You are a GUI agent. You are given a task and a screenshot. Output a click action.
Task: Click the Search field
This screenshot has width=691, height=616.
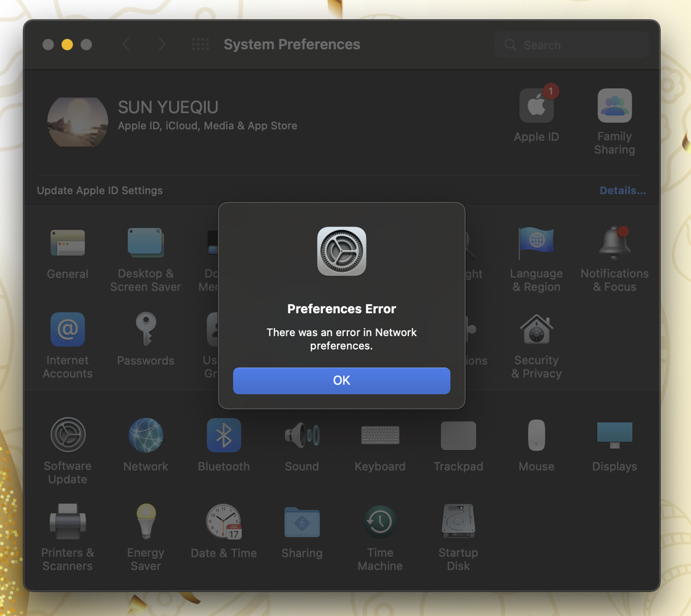pos(571,45)
